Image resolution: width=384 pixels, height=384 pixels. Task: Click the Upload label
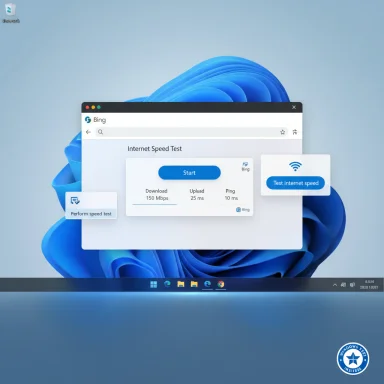coord(197,191)
